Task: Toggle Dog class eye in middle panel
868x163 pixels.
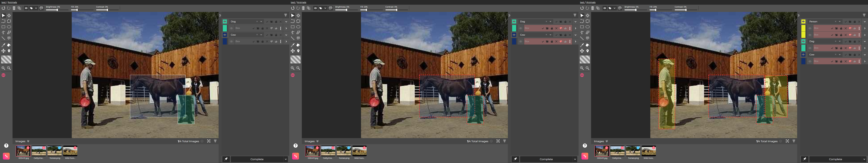Action: coord(514,22)
